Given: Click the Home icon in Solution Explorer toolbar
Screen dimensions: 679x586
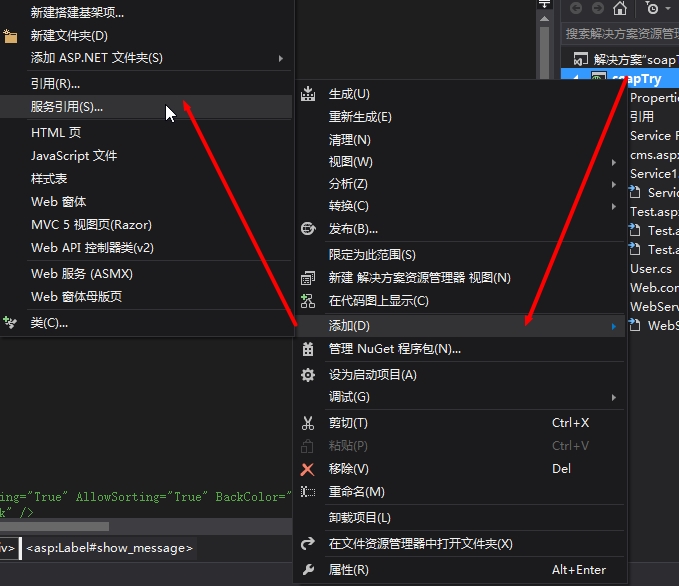Looking at the screenshot, I should coord(620,8).
